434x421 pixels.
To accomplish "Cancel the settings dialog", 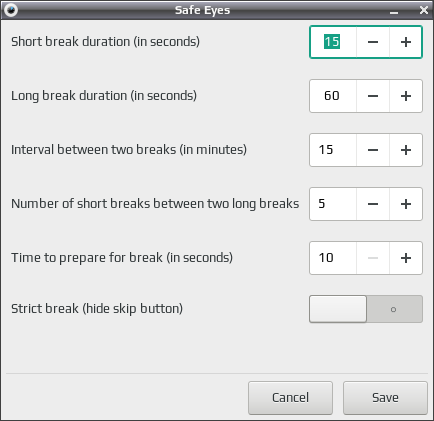I will point(290,398).
